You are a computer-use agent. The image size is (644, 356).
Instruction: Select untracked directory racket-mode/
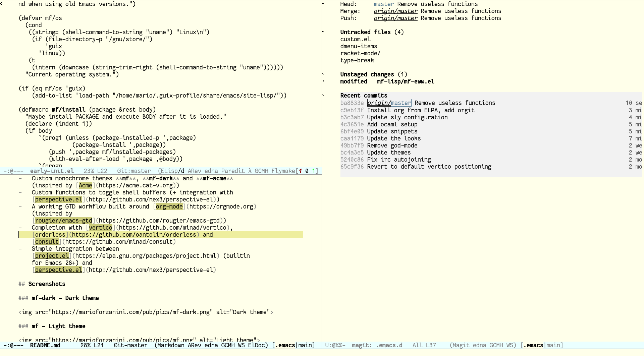[x=360, y=53]
